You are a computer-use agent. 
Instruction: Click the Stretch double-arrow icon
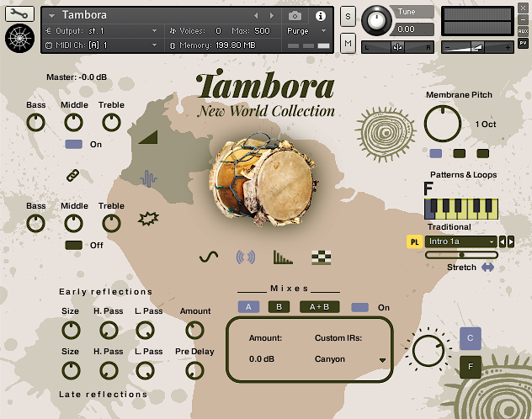pos(487,268)
